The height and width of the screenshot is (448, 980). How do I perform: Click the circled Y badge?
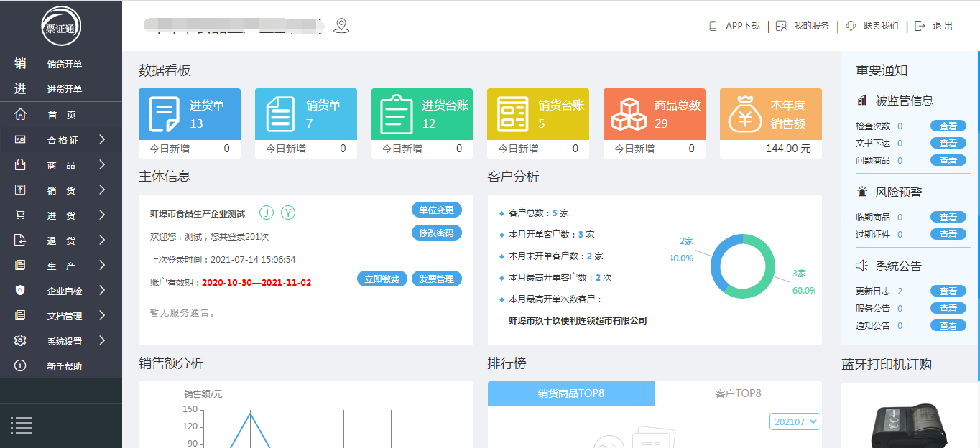pos(288,213)
